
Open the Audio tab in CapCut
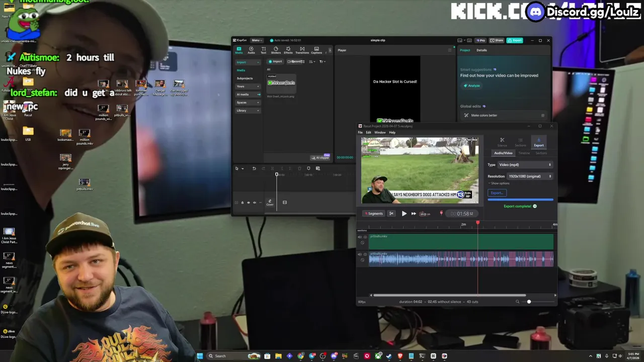(251, 50)
